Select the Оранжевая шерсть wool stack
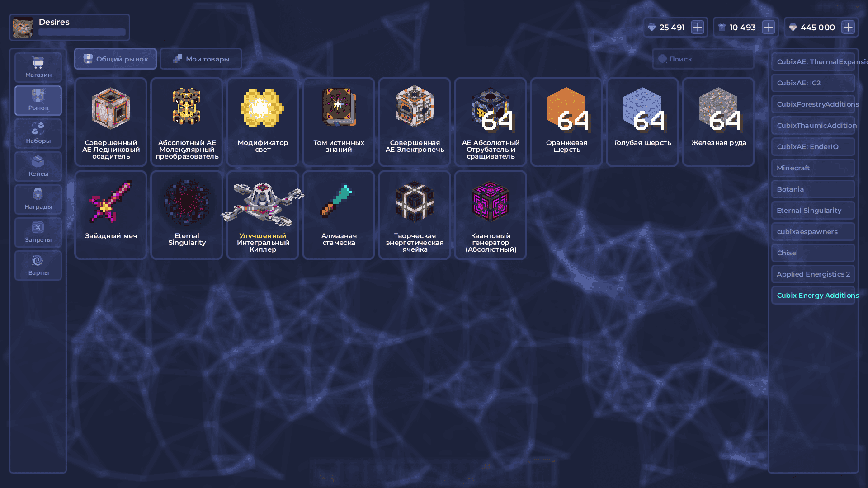The height and width of the screenshot is (488, 868). (566, 122)
